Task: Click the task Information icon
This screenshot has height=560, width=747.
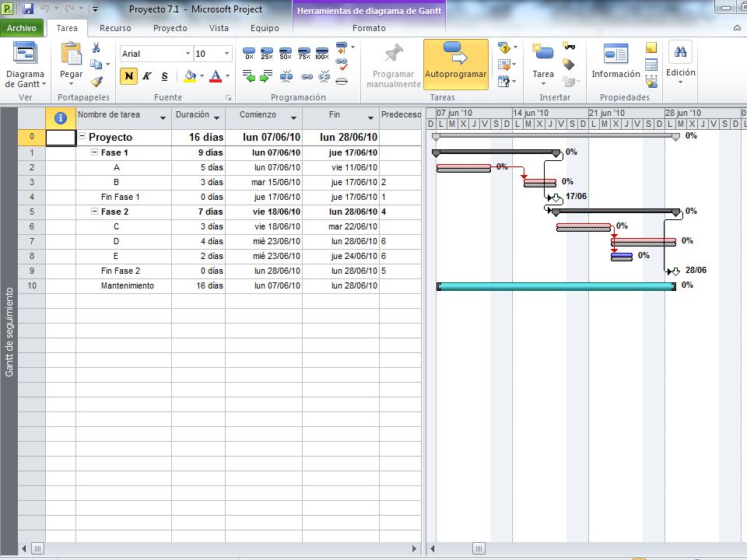Action: point(615,54)
